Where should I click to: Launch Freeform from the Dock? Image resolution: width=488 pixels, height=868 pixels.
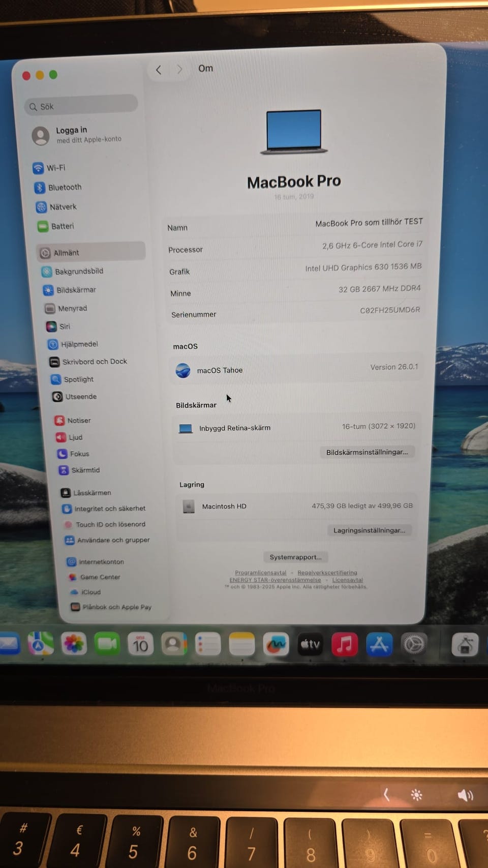(276, 645)
